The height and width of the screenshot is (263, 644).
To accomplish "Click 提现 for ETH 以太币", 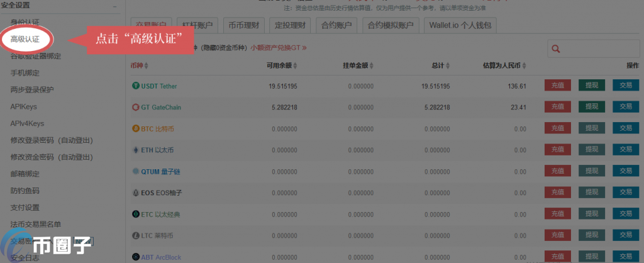I will [x=592, y=150].
